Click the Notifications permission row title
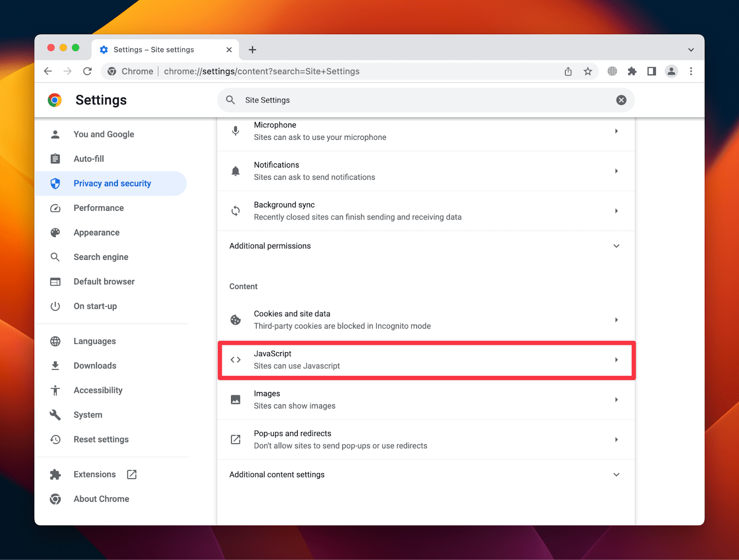The height and width of the screenshot is (560, 739). (x=276, y=165)
